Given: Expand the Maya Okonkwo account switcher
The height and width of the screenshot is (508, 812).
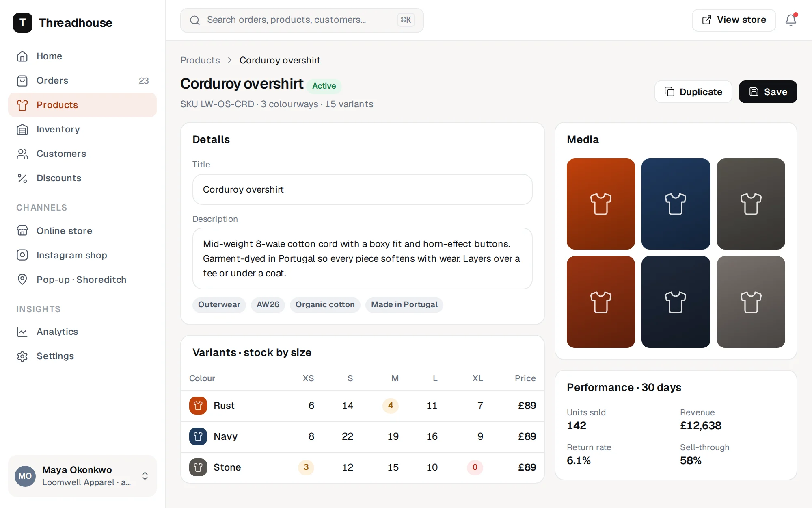Looking at the screenshot, I should [145, 476].
